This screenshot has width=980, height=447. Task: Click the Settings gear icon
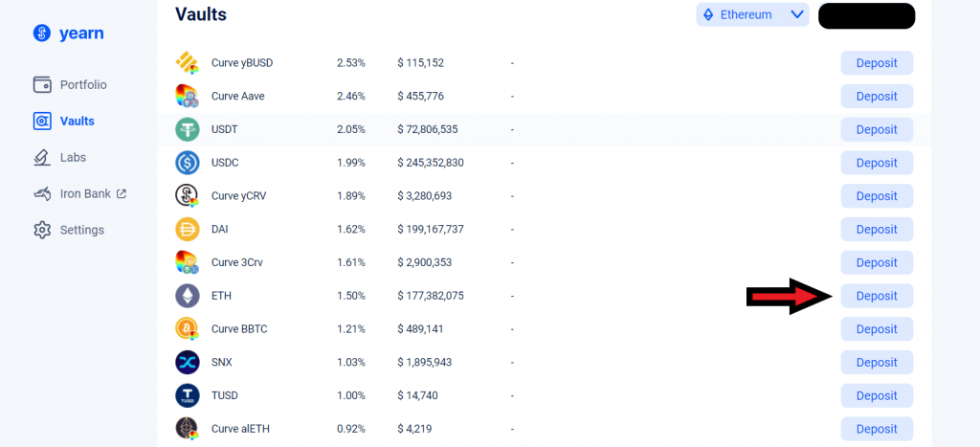point(41,230)
